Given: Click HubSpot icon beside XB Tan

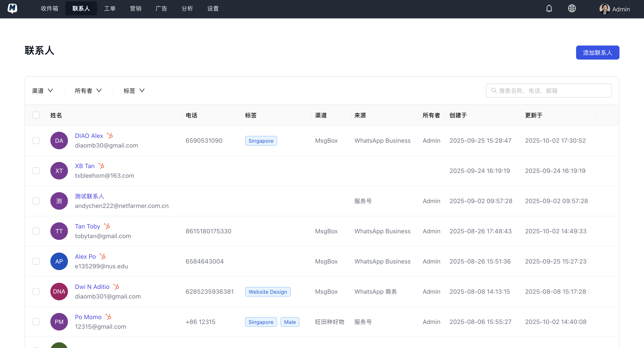Looking at the screenshot, I should pyautogui.click(x=101, y=166).
